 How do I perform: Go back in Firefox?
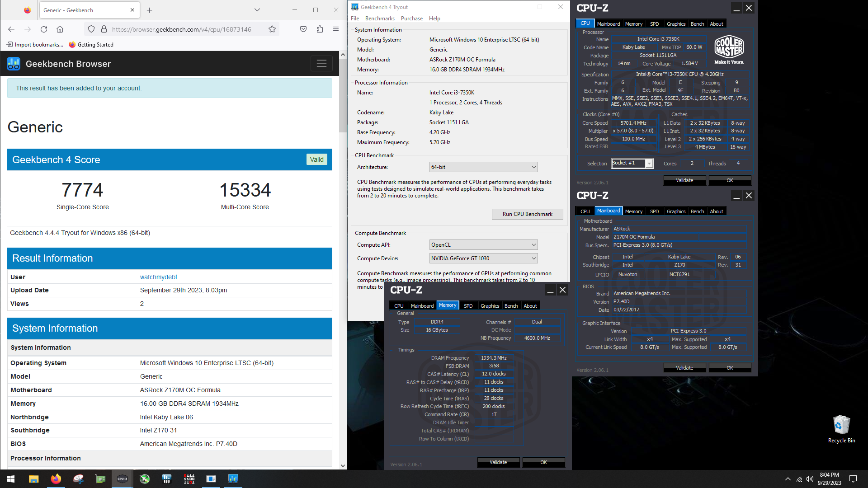(x=11, y=29)
